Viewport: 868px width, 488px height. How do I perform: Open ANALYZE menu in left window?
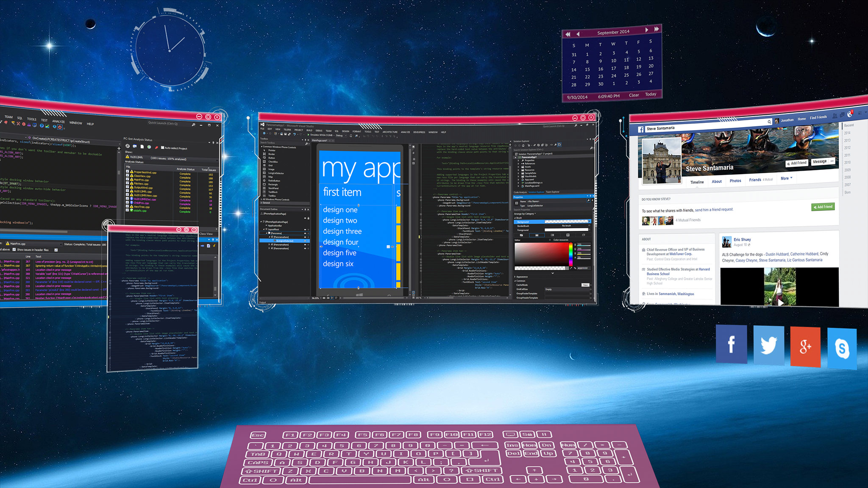pyautogui.click(x=58, y=121)
